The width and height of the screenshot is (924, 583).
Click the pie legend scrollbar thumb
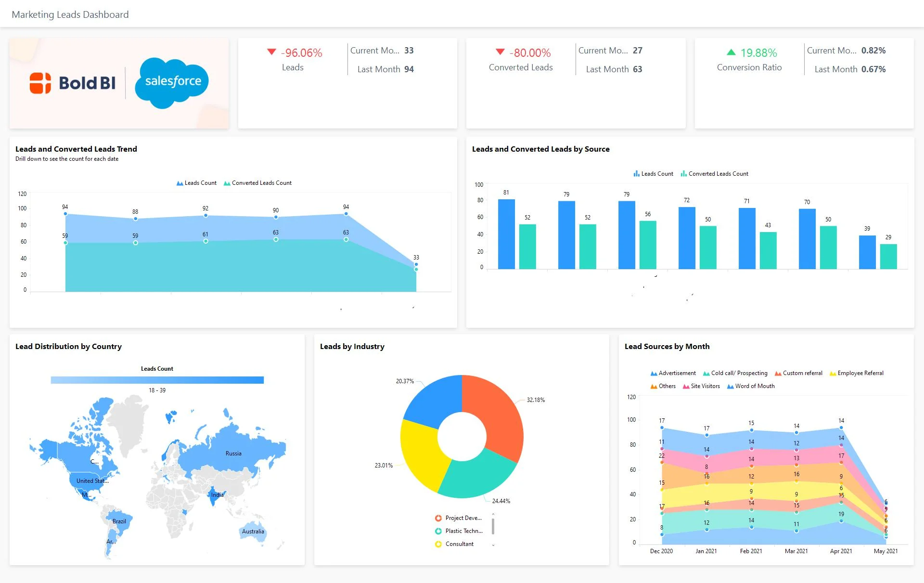click(x=493, y=526)
